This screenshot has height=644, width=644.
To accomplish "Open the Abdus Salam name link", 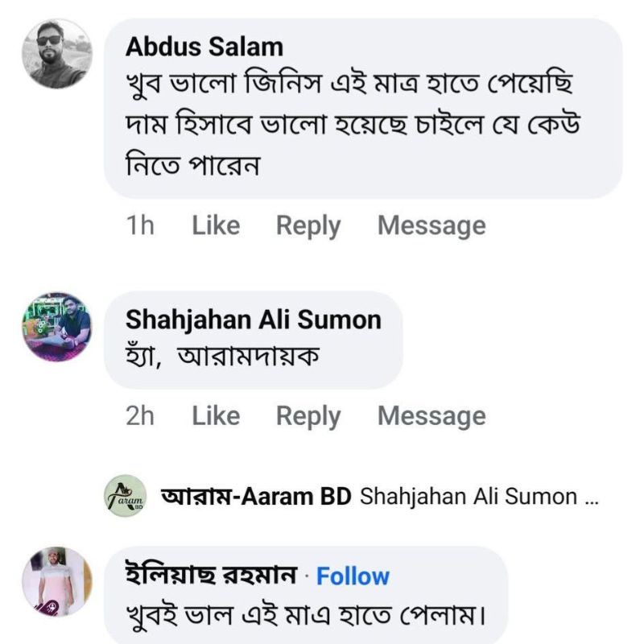I will click(x=204, y=47).
